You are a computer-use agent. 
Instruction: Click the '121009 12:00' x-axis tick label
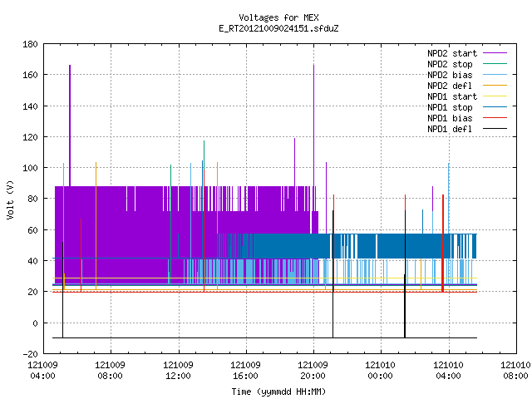[178, 371]
